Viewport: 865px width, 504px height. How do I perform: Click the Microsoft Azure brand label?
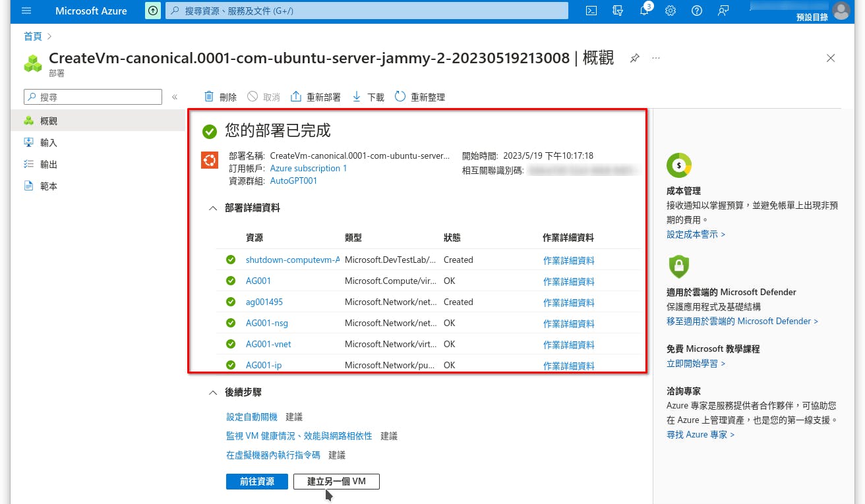click(x=91, y=11)
